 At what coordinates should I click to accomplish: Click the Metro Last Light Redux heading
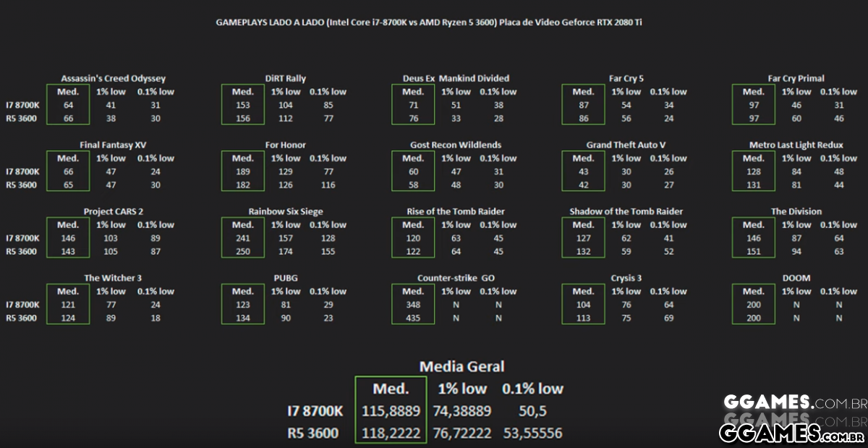click(796, 145)
